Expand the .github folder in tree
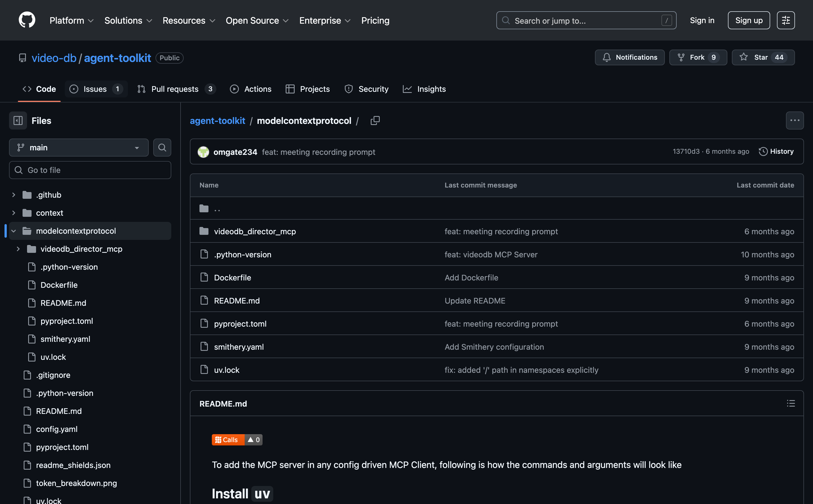Screen dimensions: 813x504 click(14, 195)
